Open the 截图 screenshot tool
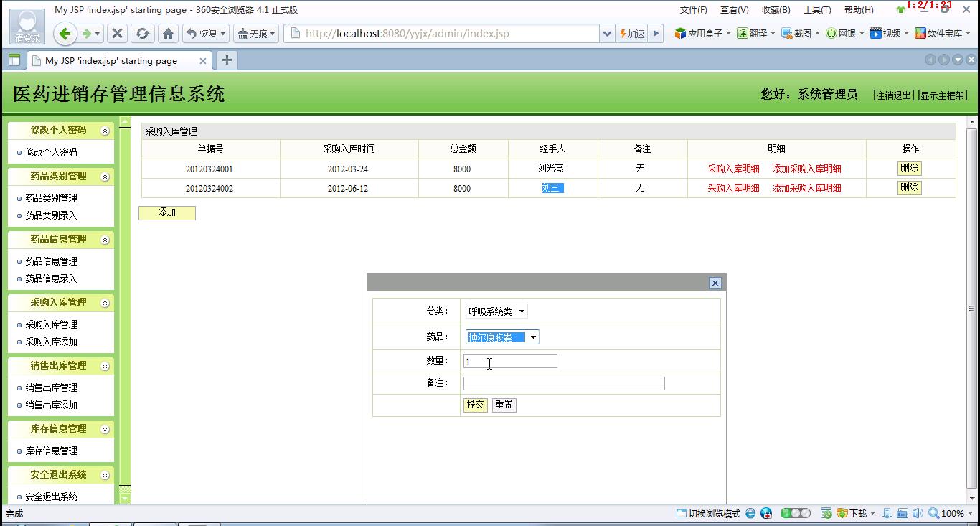 [x=796, y=34]
